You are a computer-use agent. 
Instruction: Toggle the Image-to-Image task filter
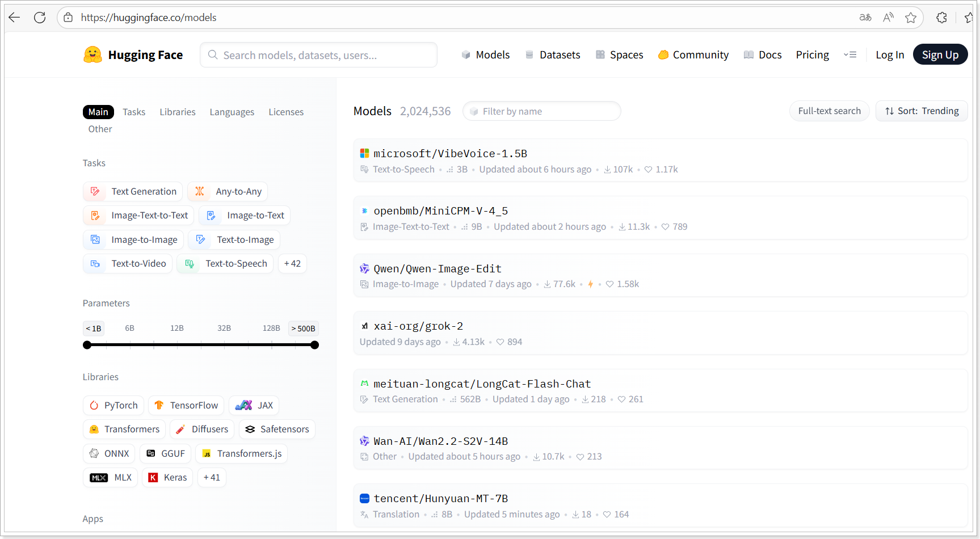click(133, 240)
